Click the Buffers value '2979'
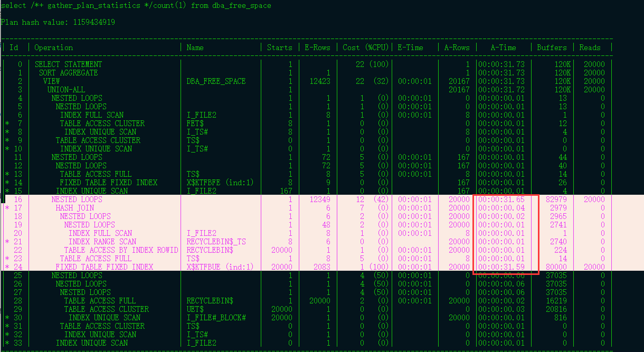This screenshot has width=644, height=352. (x=558, y=208)
